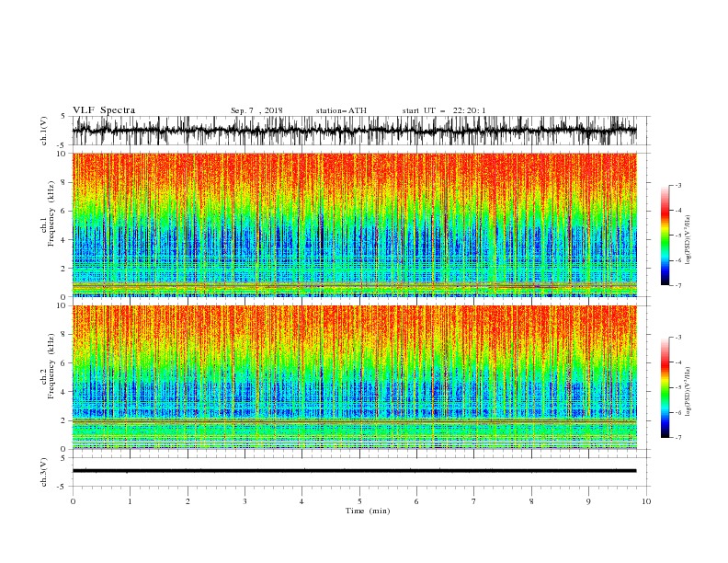728x563 pixels.
Task: Click the time-axis tick label "10"
Action: coord(646,501)
